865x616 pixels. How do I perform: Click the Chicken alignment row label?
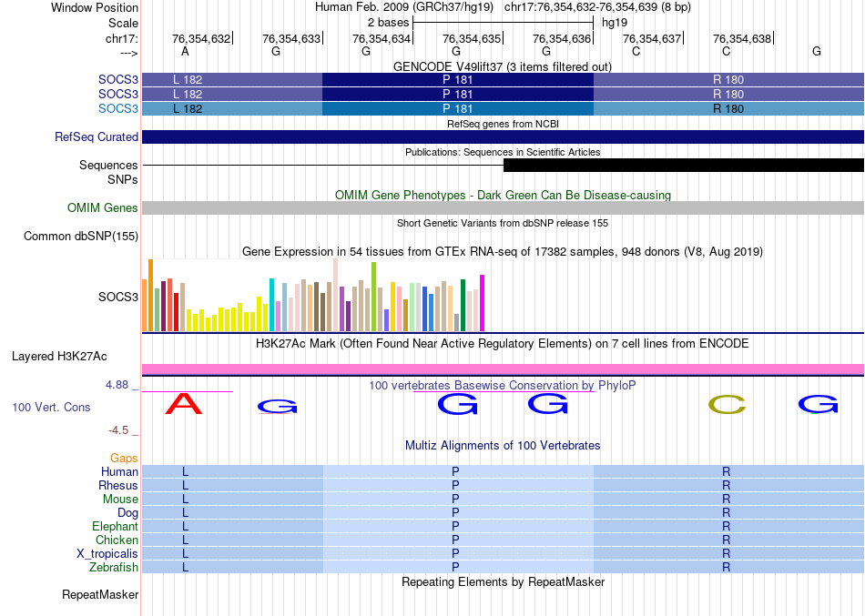(x=117, y=540)
